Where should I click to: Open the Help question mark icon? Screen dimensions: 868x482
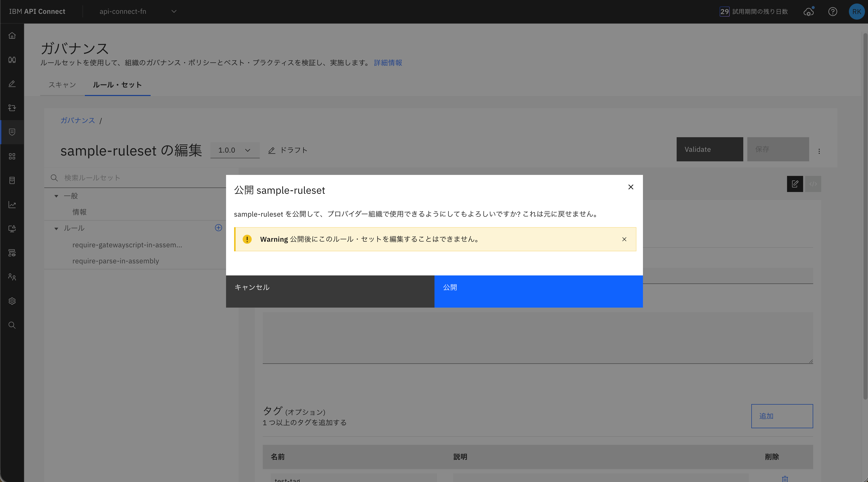[833, 12]
